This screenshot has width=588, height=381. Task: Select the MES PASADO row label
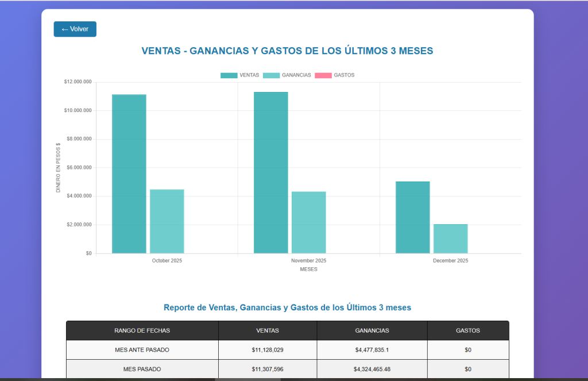(142, 369)
